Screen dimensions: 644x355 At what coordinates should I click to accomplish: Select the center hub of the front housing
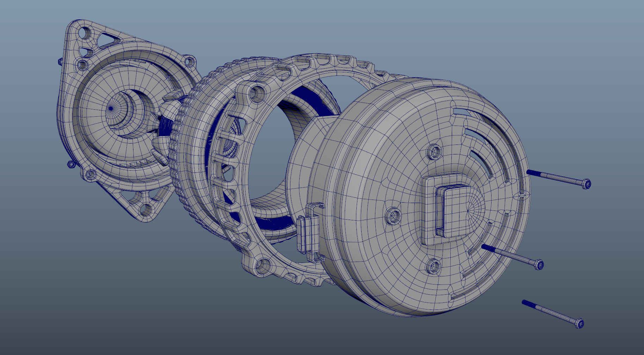[118, 112]
